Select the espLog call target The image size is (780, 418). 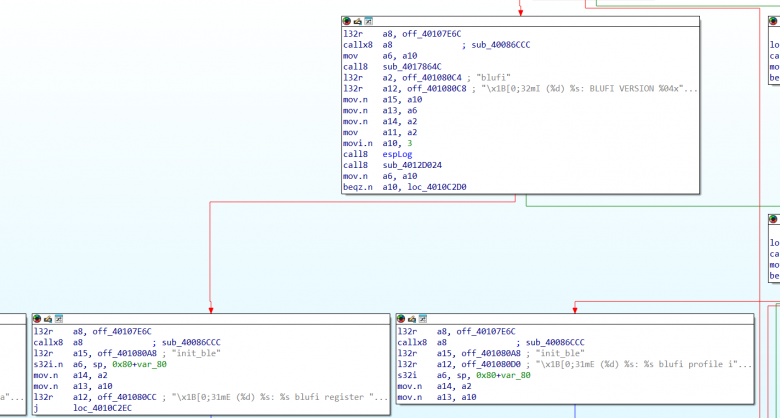[x=396, y=154]
